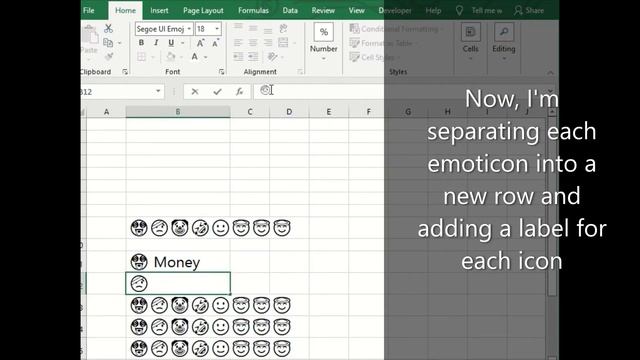Collapse the ribbon with the chevron
The height and width of the screenshot is (360, 640).
(550, 73)
